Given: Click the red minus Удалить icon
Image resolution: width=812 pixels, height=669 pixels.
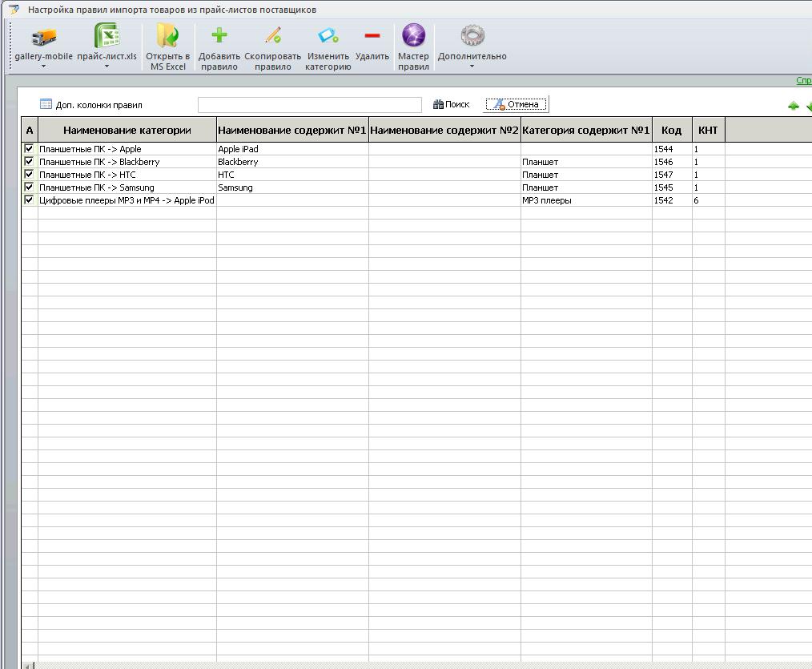Looking at the screenshot, I should coord(372,36).
